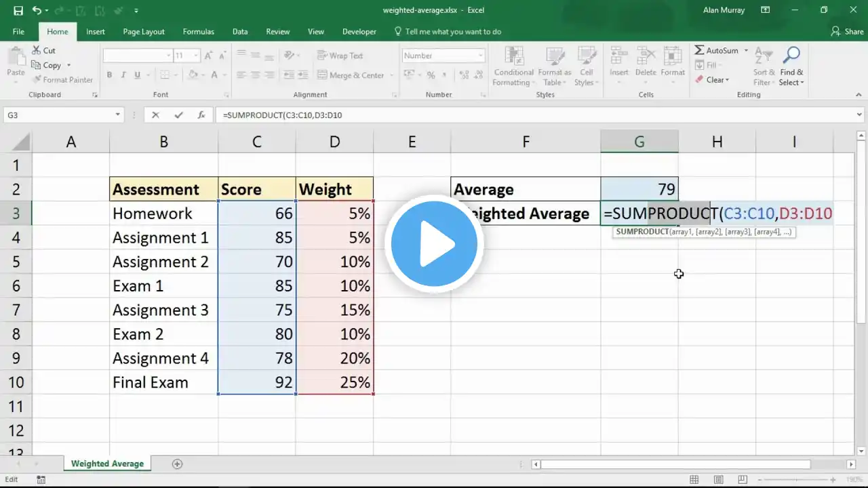Click the Merge & Center icon

(x=323, y=75)
